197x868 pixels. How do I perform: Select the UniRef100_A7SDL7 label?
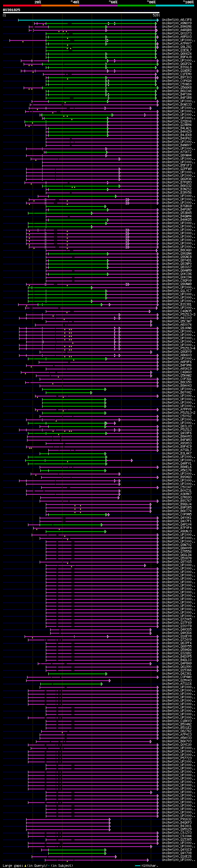[177, 450]
